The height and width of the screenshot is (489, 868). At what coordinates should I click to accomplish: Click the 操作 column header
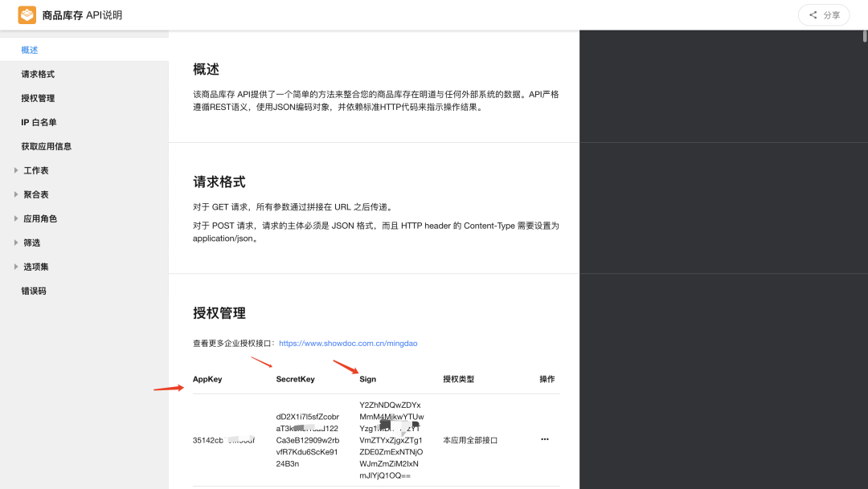point(547,379)
